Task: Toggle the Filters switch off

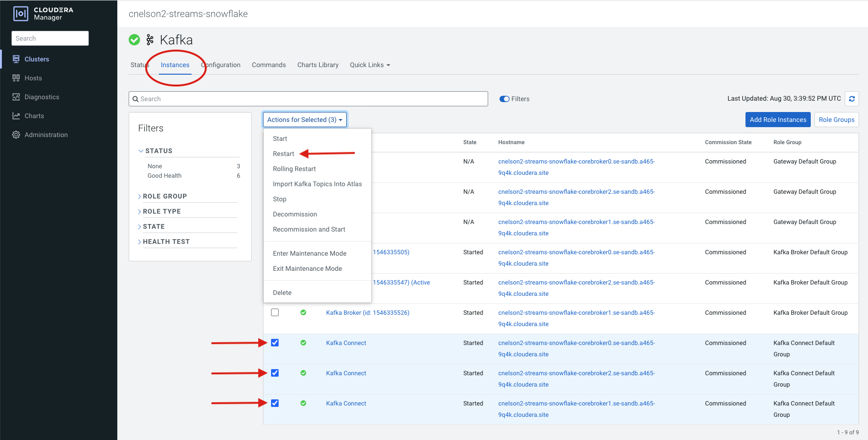Action: tap(504, 99)
